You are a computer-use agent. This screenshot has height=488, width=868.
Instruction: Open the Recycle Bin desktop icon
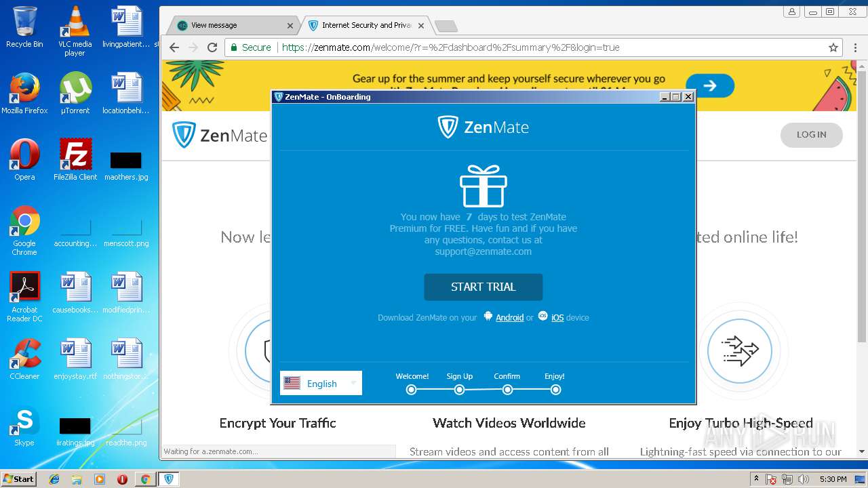[x=24, y=27]
